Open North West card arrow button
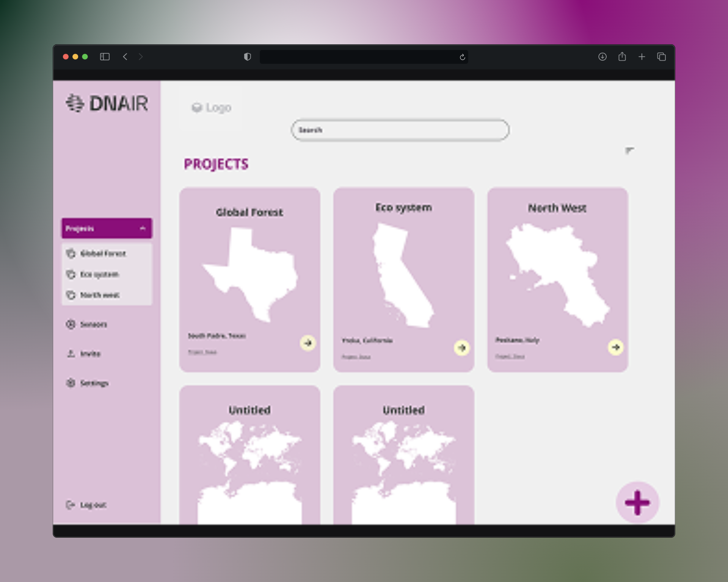 615,347
